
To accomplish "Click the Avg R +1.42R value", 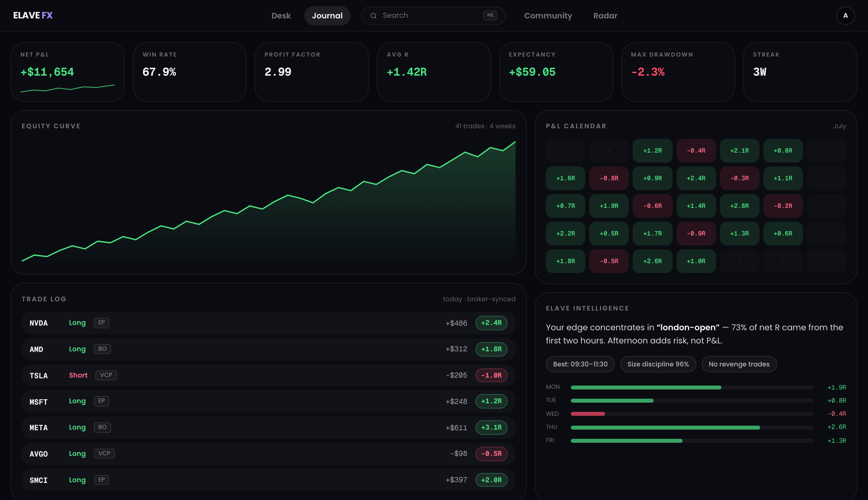I will click(x=406, y=72).
